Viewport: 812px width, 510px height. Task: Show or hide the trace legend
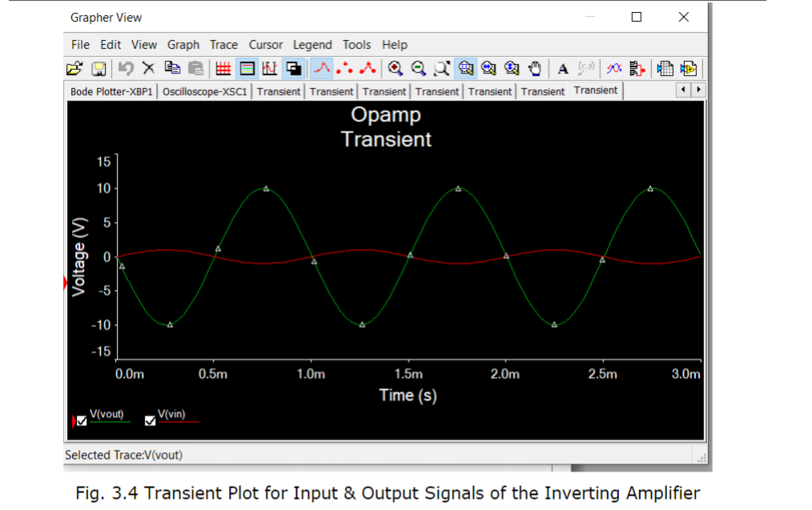[x=246, y=68]
